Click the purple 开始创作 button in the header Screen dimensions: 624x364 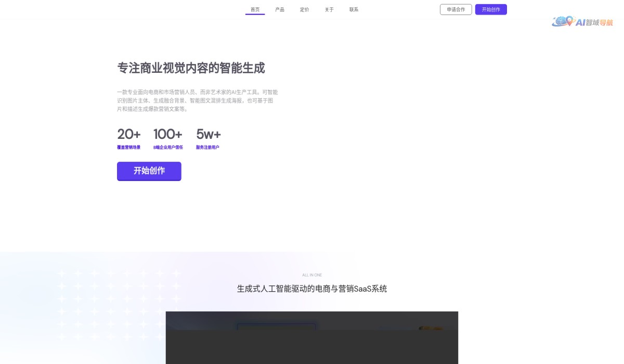tap(491, 9)
